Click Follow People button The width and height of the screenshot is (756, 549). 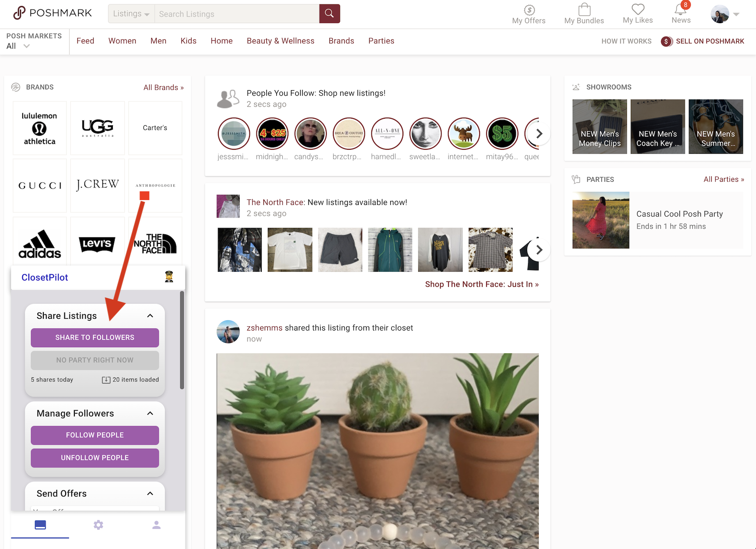[95, 435]
